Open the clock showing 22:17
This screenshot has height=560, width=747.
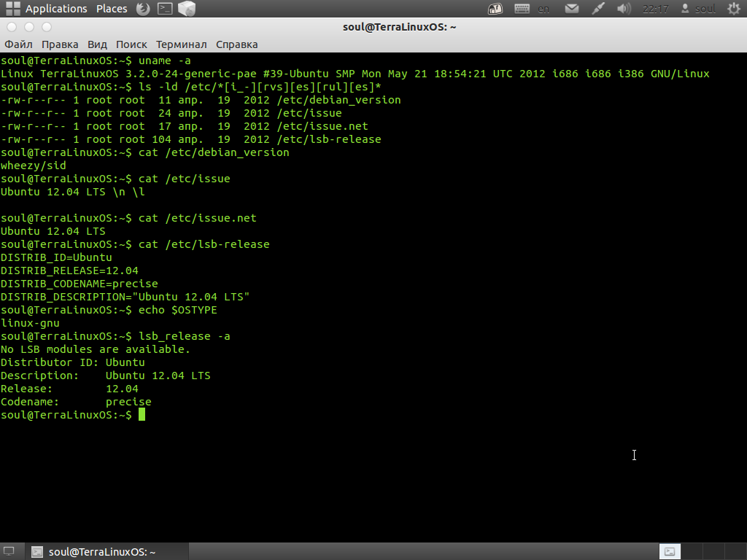click(x=655, y=9)
